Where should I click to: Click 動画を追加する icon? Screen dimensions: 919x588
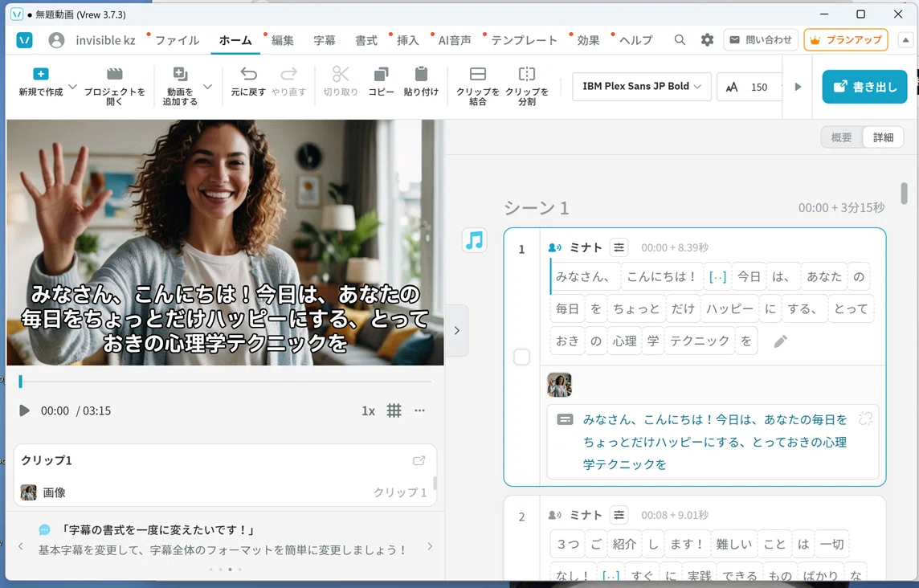point(180,74)
